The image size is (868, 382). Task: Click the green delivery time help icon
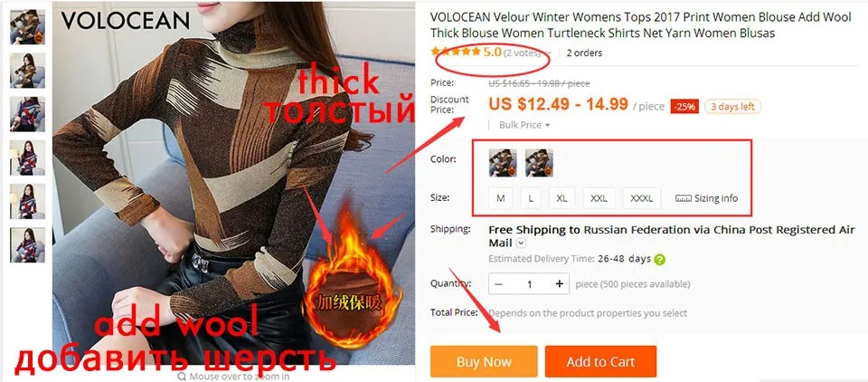tap(659, 259)
